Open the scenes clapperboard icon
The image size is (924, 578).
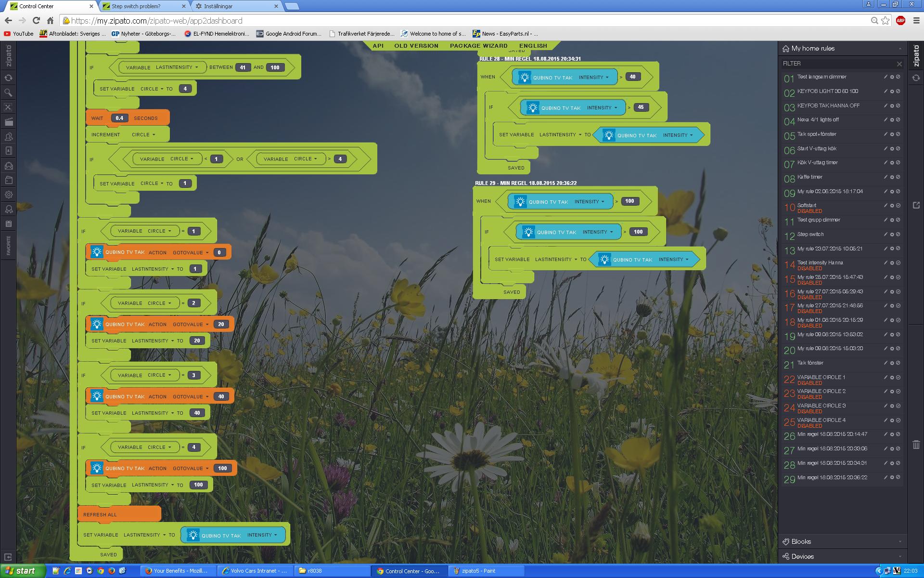click(x=8, y=122)
